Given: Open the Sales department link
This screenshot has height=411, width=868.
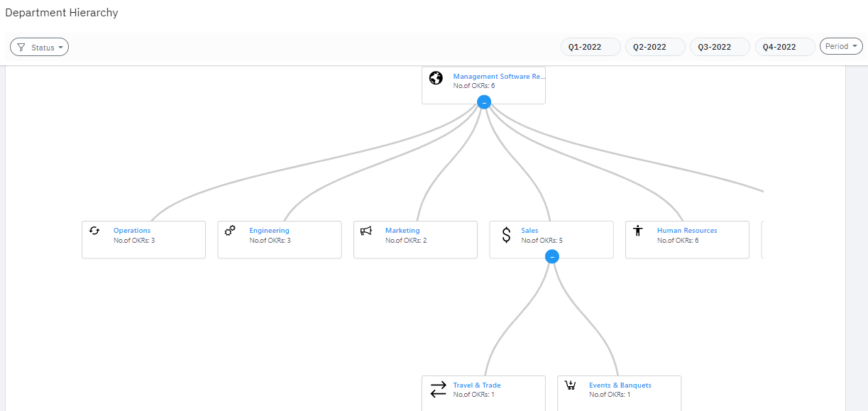Looking at the screenshot, I should tap(529, 230).
